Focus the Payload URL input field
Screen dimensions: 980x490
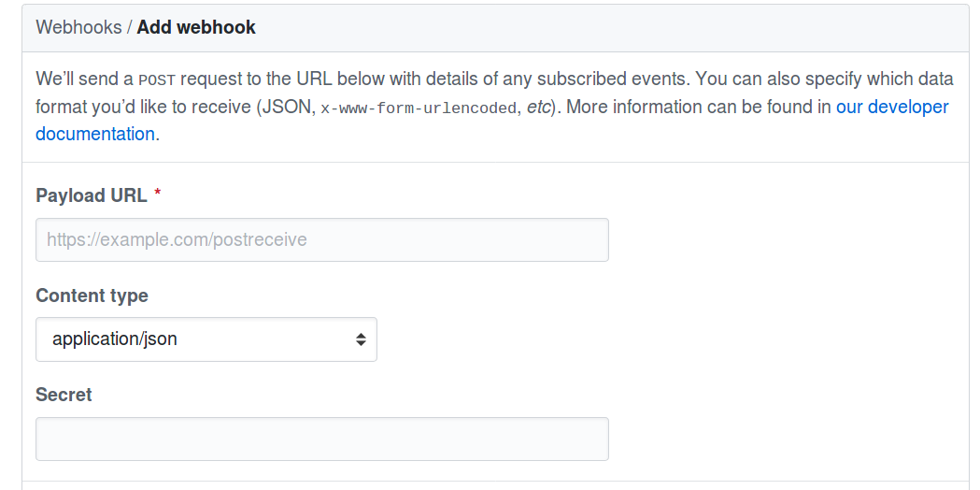[x=321, y=239]
